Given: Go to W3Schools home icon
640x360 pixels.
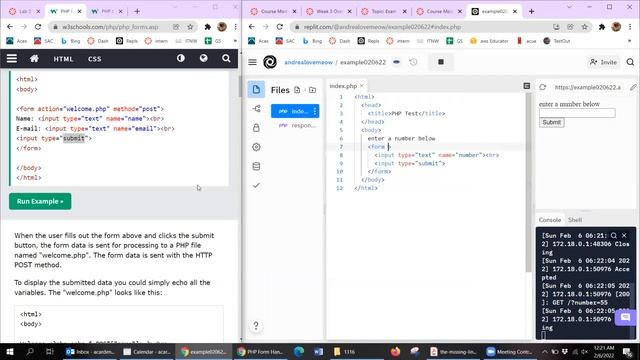Looking at the screenshot, I should pos(34,59).
